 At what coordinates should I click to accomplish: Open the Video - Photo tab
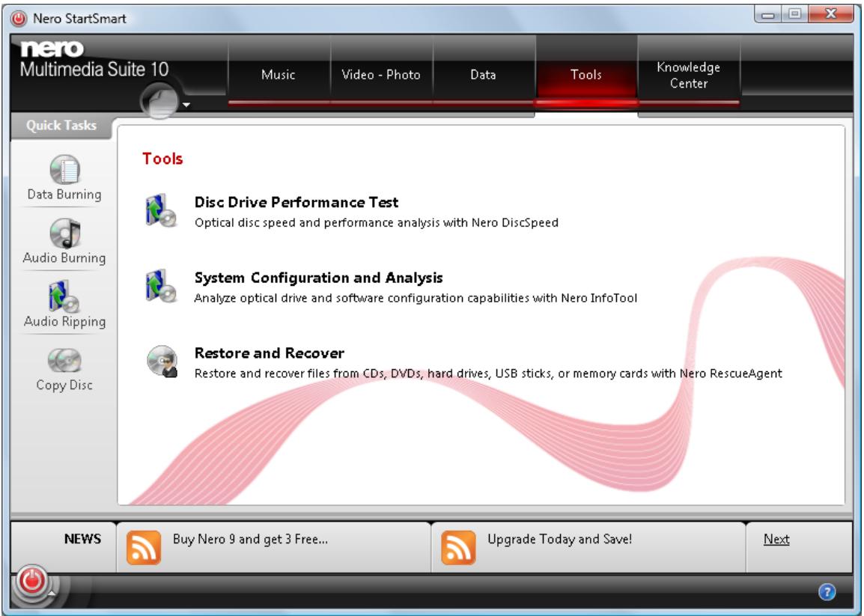[381, 75]
